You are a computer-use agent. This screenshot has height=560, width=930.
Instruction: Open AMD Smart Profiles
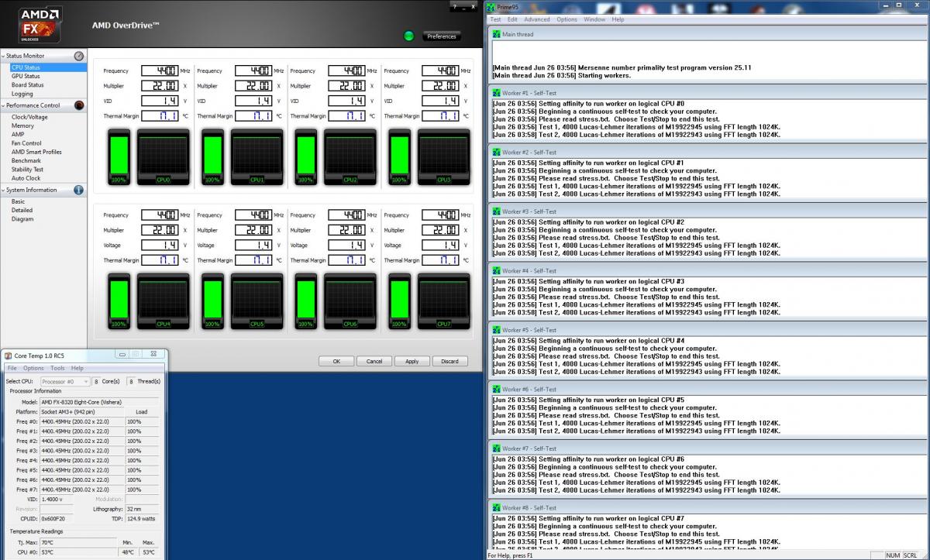click(x=36, y=152)
